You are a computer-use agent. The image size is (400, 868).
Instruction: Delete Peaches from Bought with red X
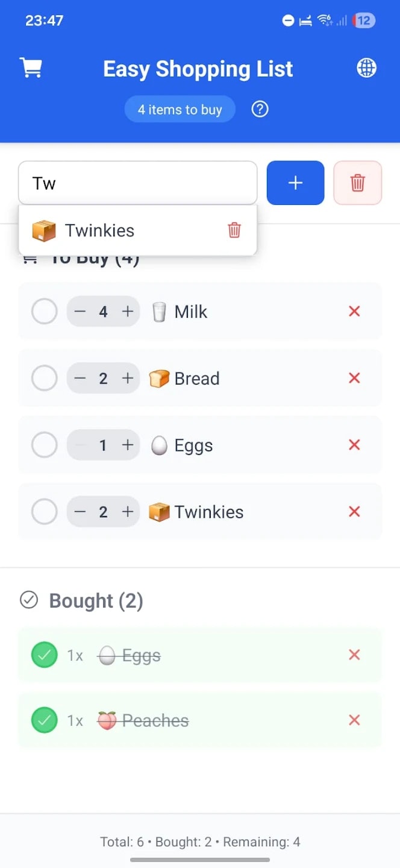(354, 720)
